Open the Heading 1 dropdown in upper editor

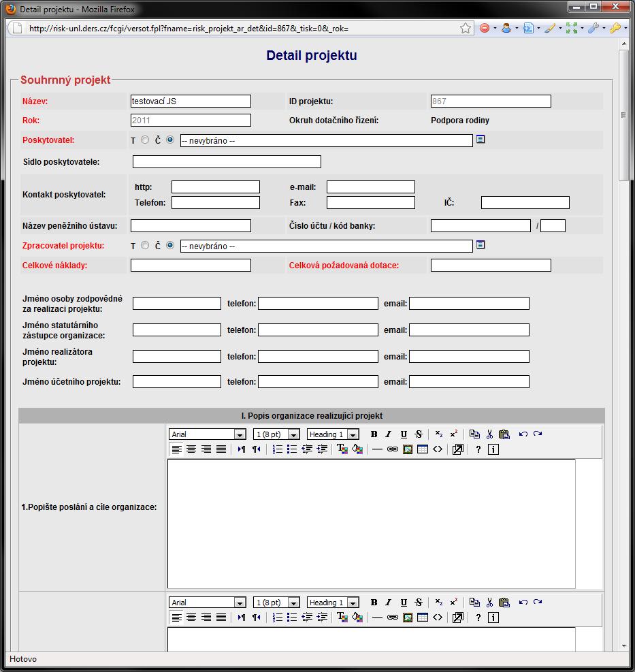coord(333,434)
